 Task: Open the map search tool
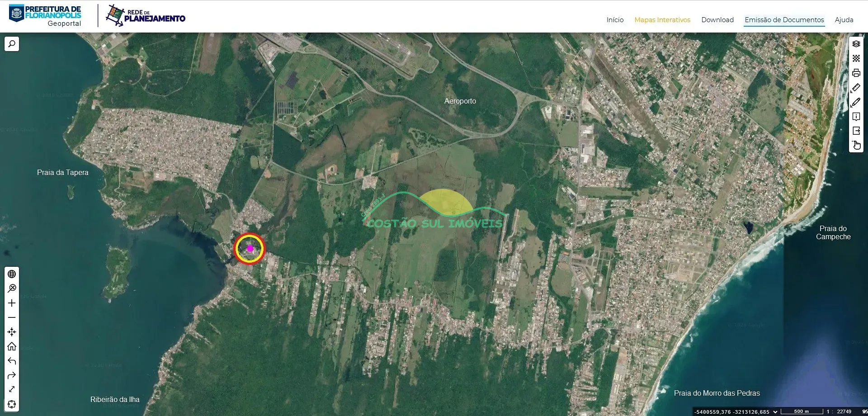tap(12, 44)
